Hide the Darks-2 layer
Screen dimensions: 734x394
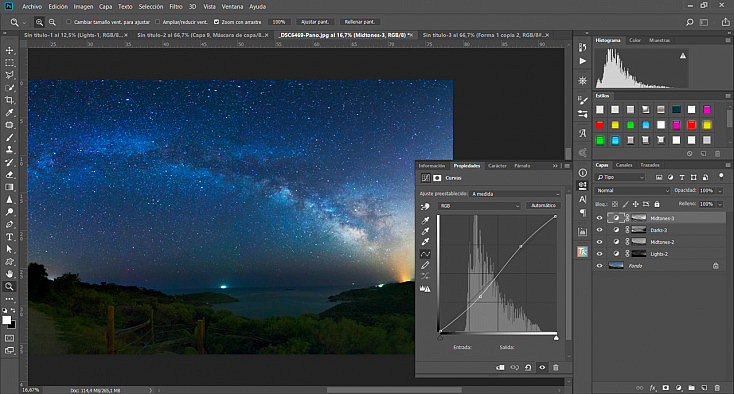[x=599, y=230]
